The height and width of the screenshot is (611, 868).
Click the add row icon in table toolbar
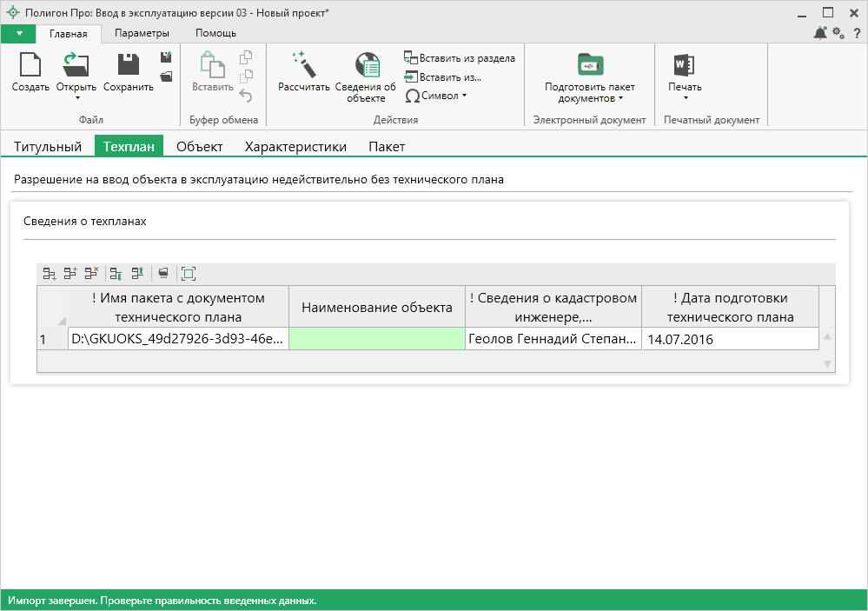(50, 274)
